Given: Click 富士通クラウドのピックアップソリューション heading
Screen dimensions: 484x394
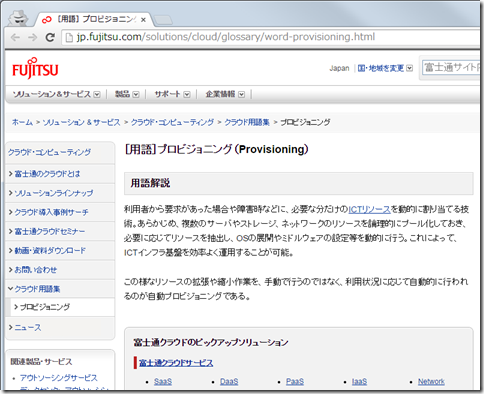Looking at the screenshot, I should (211, 342).
